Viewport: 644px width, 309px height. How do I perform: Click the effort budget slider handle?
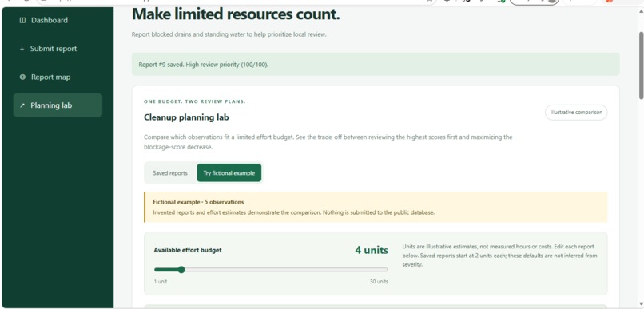[181, 270]
